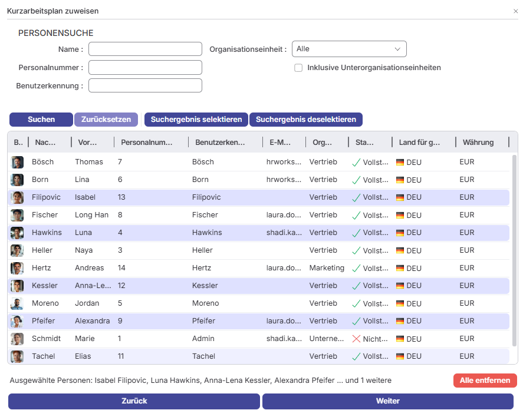
Task: Click the red X status for Marie Schmidt
Action: 356,339
